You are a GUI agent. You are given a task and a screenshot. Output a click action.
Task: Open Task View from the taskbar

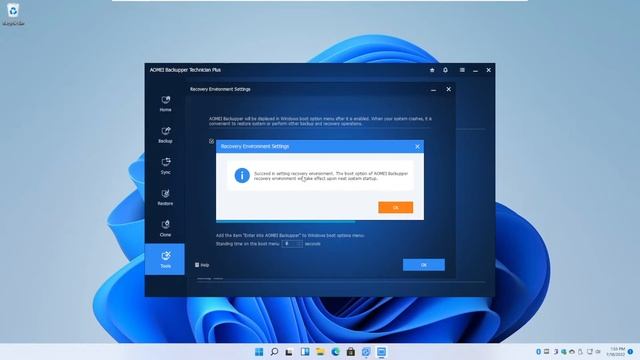pos(289,352)
